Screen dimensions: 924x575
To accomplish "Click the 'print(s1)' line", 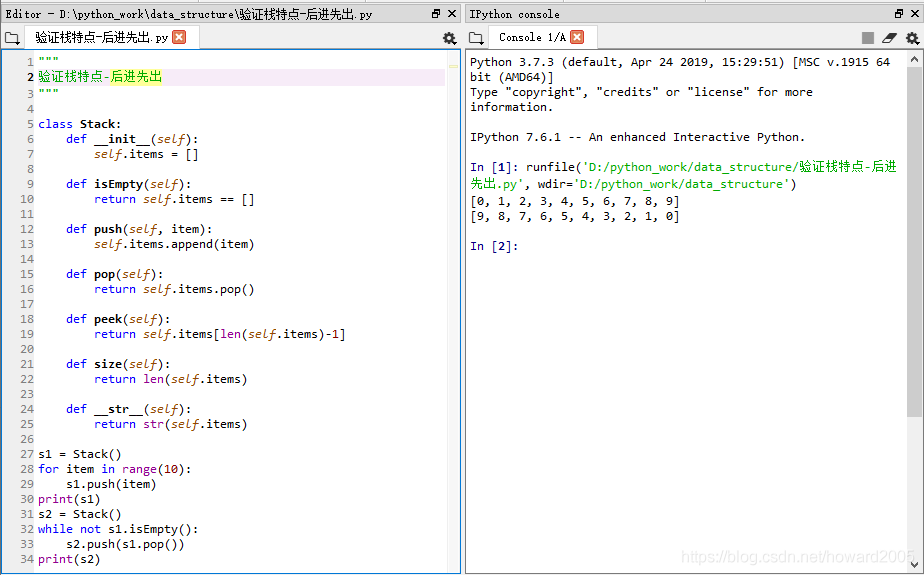I will [69, 500].
